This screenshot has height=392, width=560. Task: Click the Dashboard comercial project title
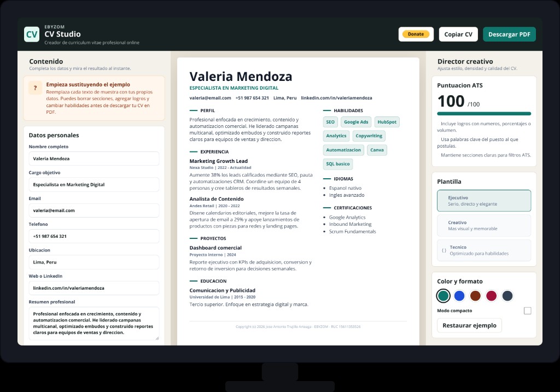215,248
